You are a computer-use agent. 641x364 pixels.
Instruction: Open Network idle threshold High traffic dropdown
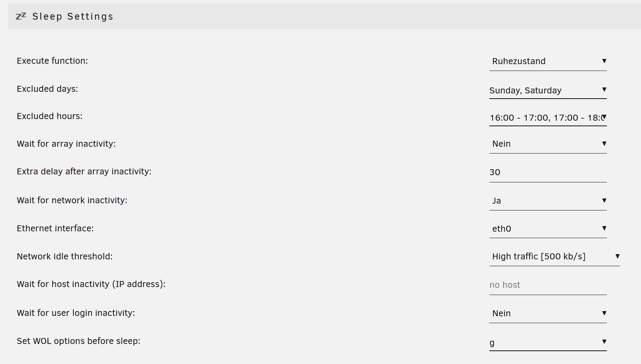[x=555, y=257]
